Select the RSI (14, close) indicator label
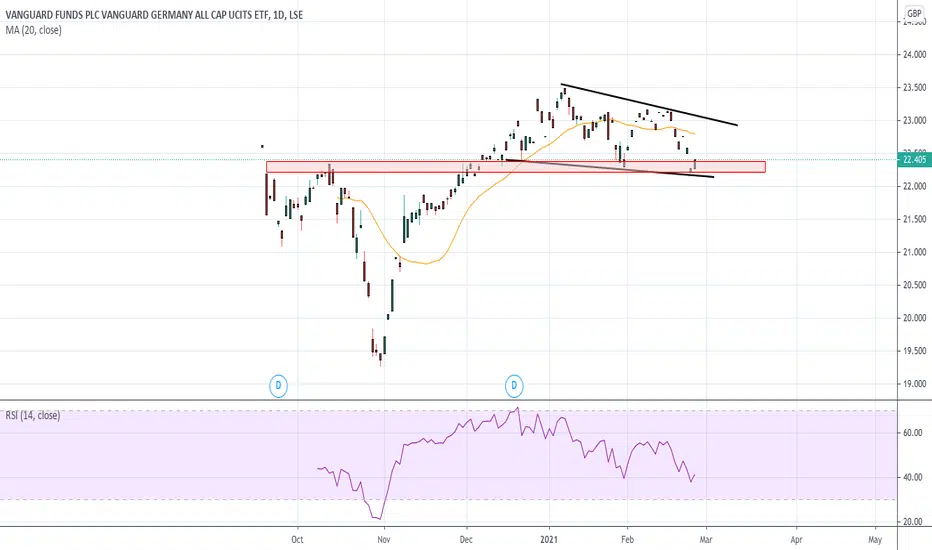Image resolution: width=932 pixels, height=550 pixels. tap(33, 416)
